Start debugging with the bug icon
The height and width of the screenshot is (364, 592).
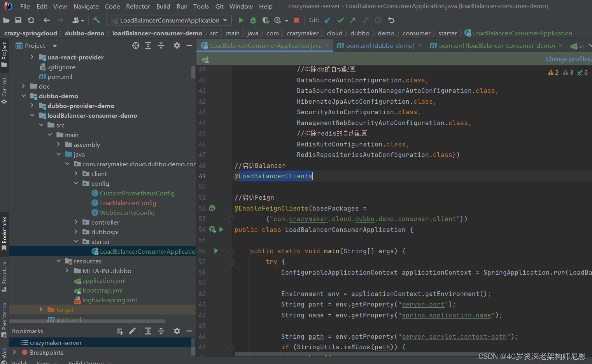coord(253,20)
